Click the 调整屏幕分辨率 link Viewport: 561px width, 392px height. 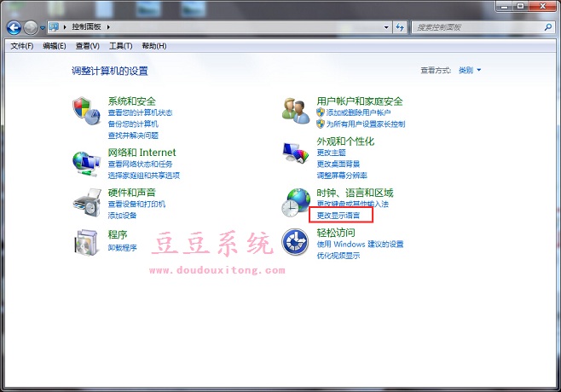click(343, 174)
